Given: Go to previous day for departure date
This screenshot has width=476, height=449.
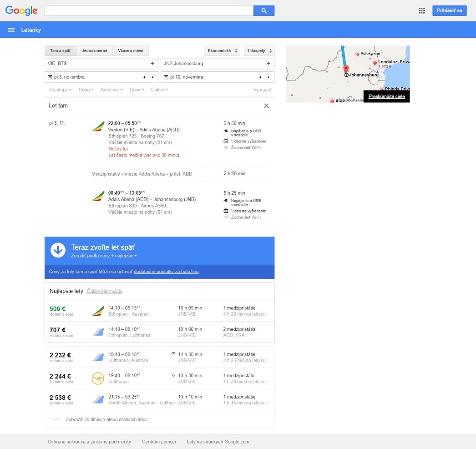Looking at the screenshot, I should (144, 77).
